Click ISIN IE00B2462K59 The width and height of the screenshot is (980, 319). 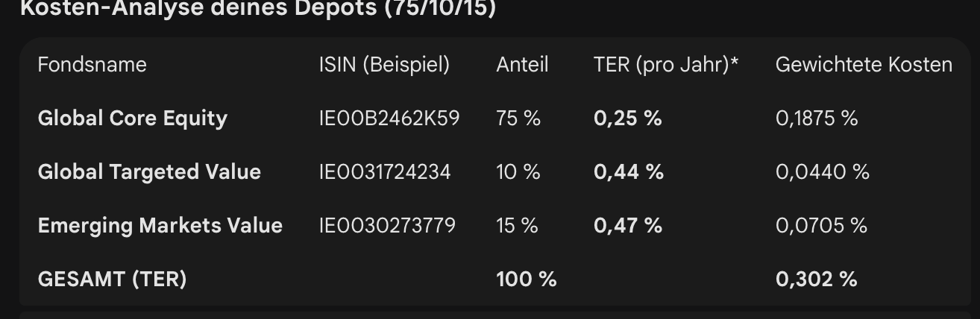(x=389, y=119)
